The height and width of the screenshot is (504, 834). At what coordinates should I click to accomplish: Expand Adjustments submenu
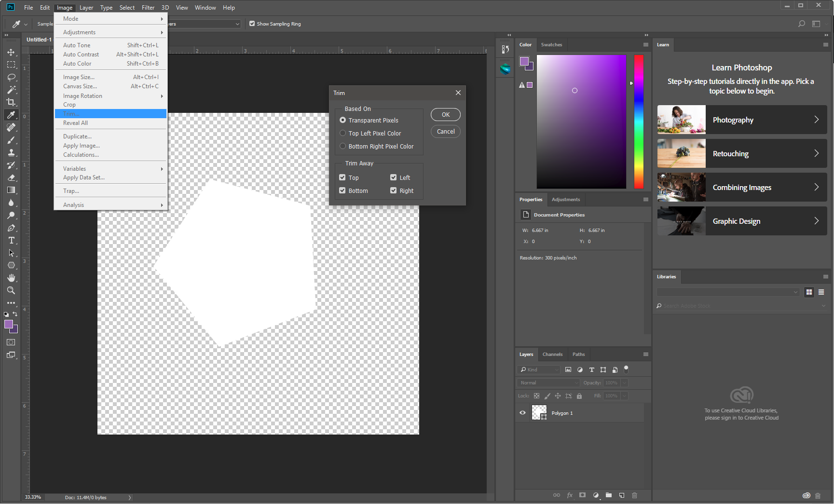pyautogui.click(x=110, y=32)
